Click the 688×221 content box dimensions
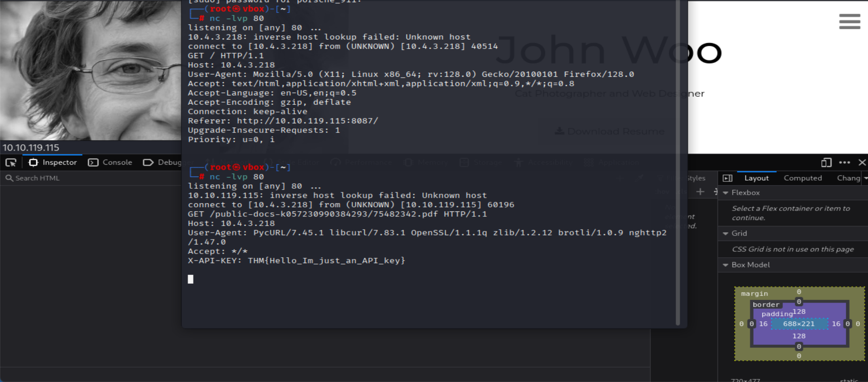 tap(799, 324)
